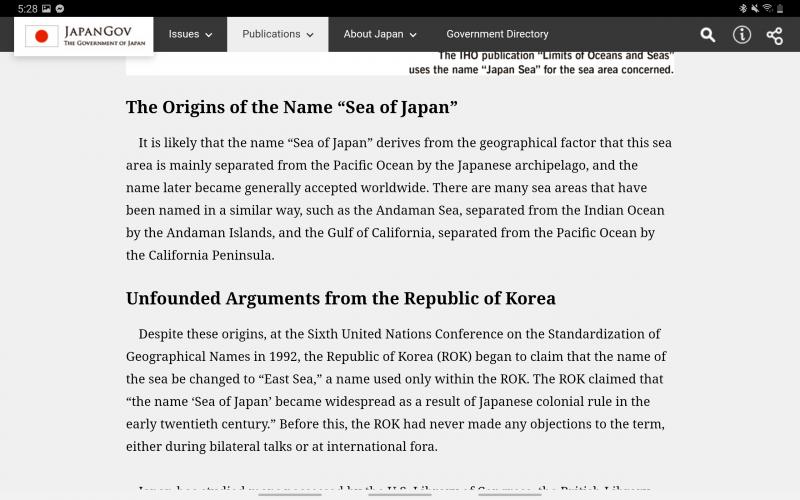Click the information circle icon
Image resolution: width=800 pixels, height=500 pixels.
click(x=742, y=35)
